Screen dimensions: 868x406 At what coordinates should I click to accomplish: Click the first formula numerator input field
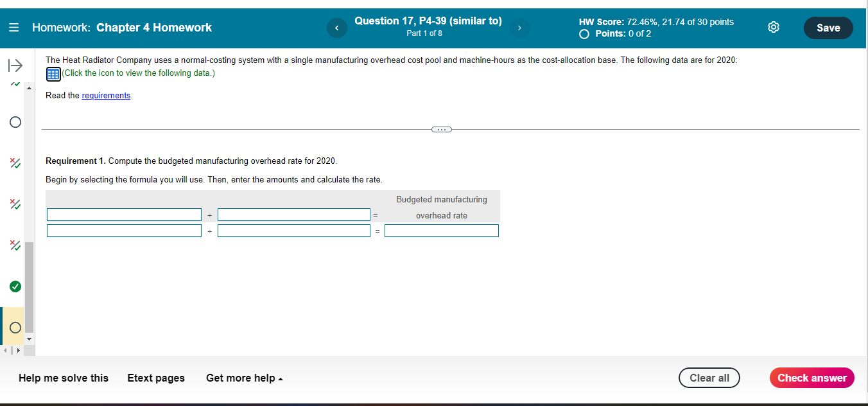(x=124, y=214)
